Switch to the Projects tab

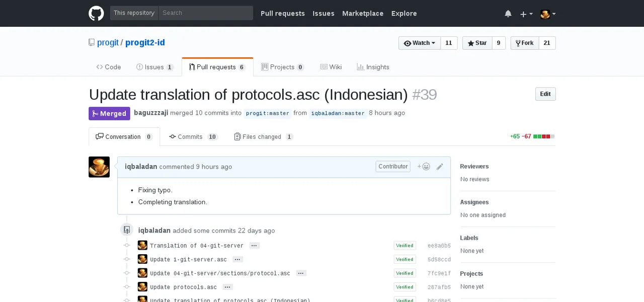coord(283,67)
